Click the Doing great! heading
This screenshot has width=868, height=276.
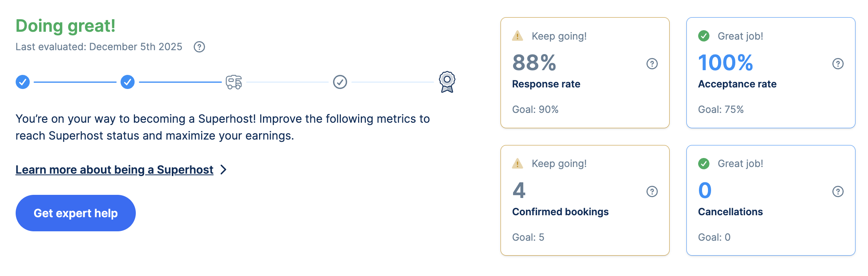(x=65, y=26)
